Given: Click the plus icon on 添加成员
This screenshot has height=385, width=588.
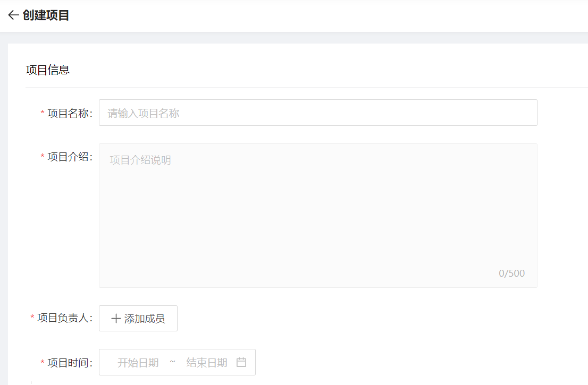Looking at the screenshot, I should click(x=115, y=319).
